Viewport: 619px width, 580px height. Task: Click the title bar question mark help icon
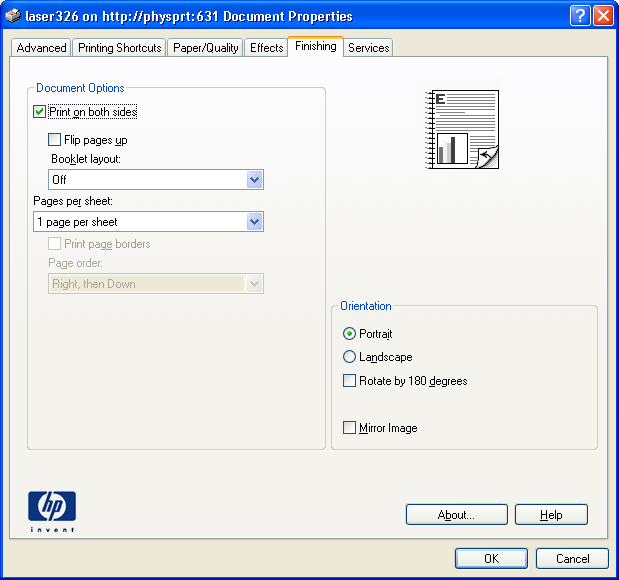580,16
